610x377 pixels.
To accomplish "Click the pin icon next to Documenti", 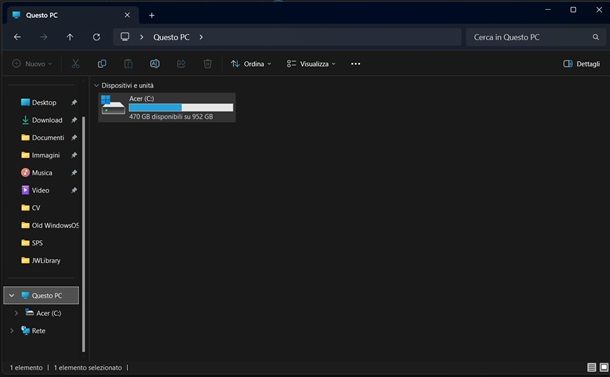I will coord(74,137).
